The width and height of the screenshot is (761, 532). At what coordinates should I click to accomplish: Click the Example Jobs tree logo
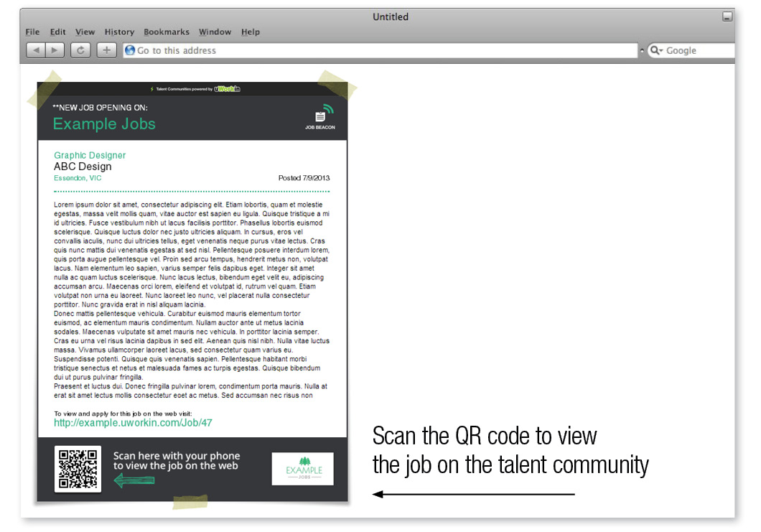click(x=302, y=468)
